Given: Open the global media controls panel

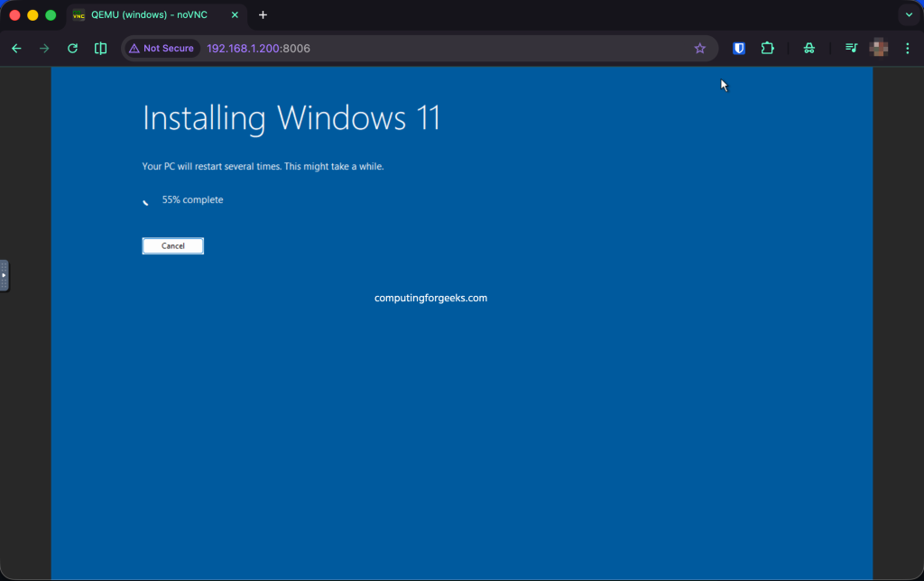Looking at the screenshot, I should (849, 48).
